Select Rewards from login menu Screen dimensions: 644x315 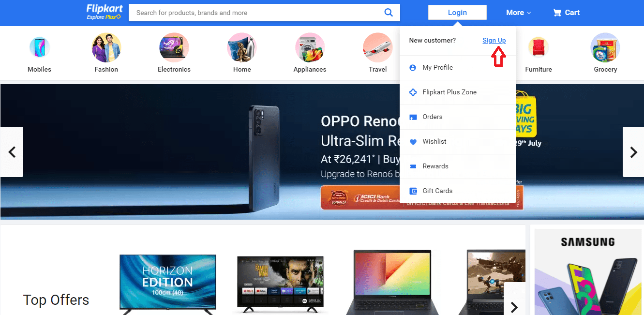(x=458, y=166)
